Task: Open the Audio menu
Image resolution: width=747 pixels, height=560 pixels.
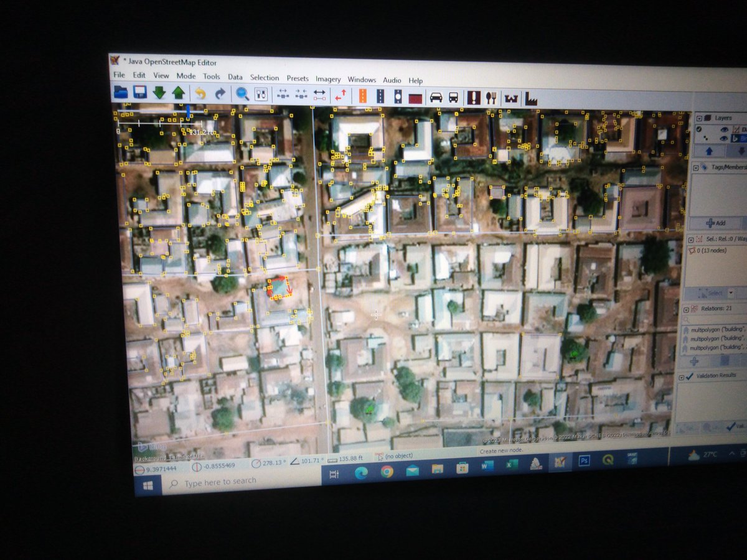Action: 392,80
